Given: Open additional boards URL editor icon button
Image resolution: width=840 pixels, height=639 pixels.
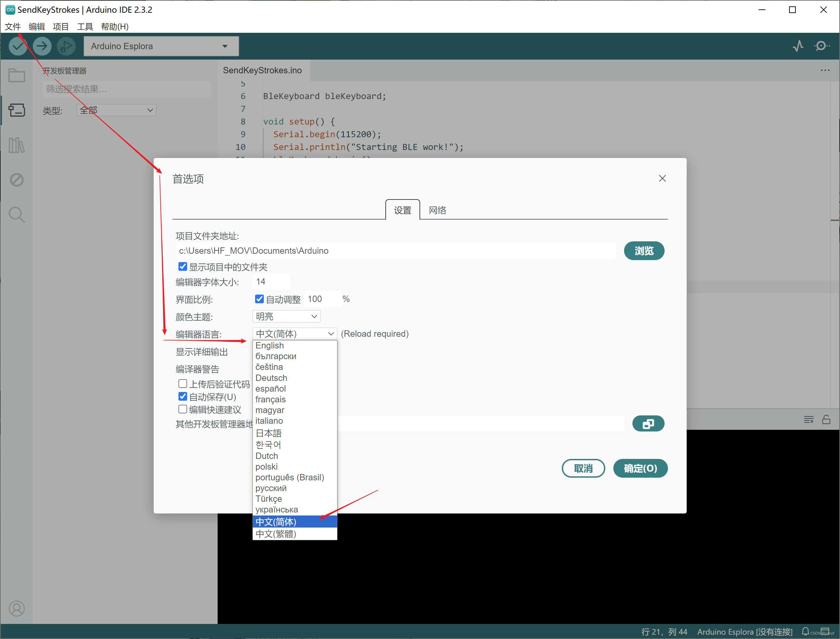Looking at the screenshot, I should pos(648,424).
